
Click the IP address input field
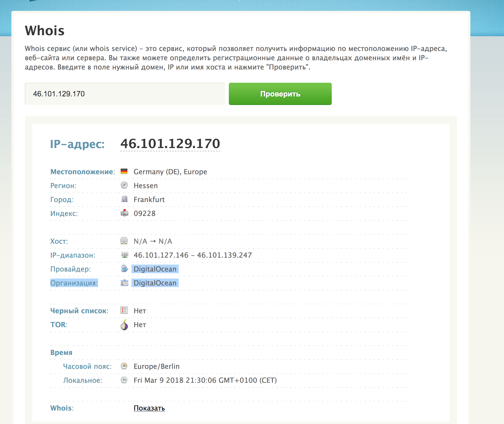point(125,94)
